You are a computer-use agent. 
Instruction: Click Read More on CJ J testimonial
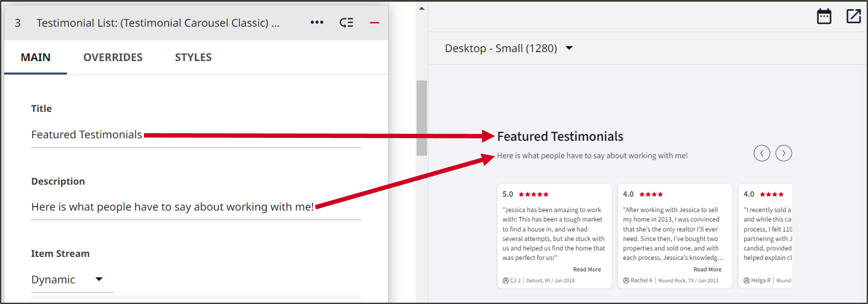point(587,269)
